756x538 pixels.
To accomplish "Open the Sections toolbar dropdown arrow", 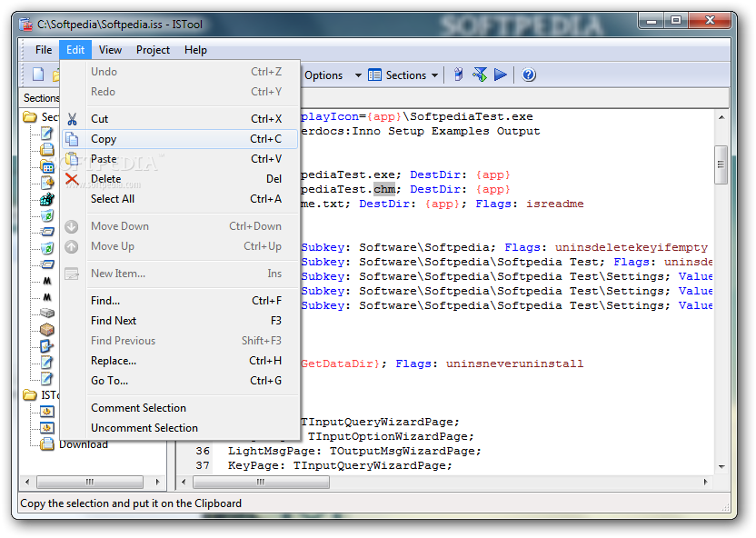I will [x=435, y=75].
